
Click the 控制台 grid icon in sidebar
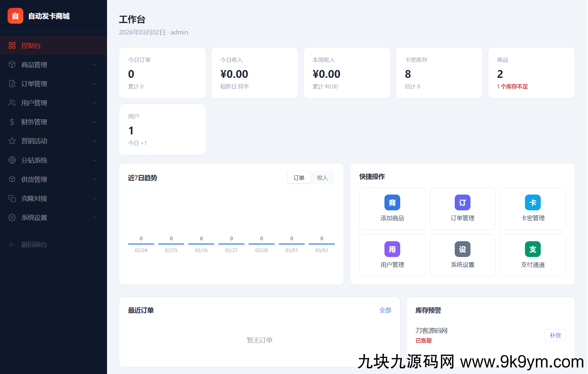coord(12,45)
